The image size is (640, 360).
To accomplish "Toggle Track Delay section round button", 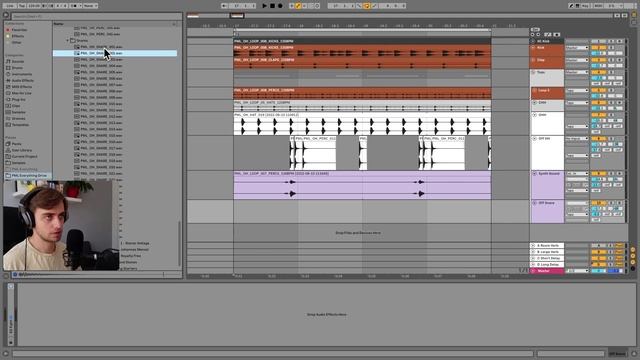I will click(633, 268).
